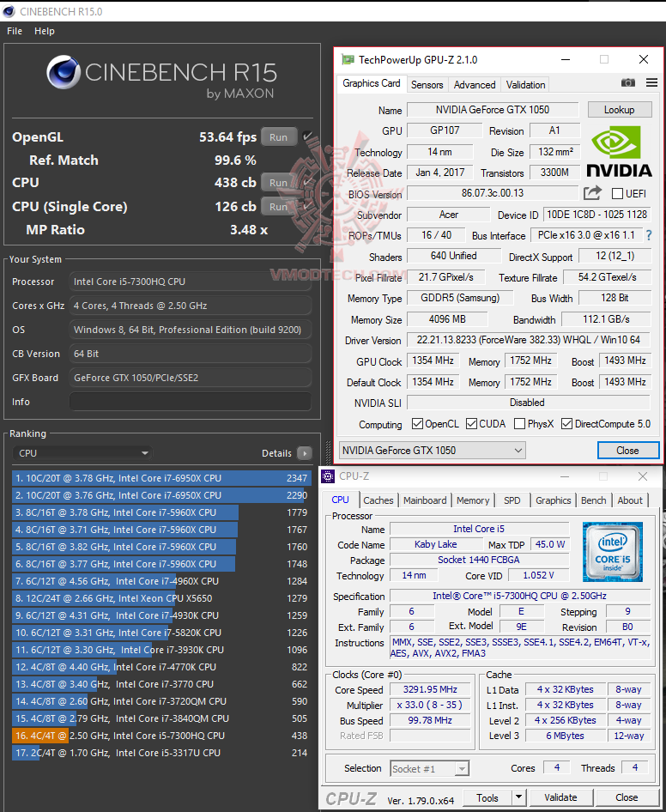Click the GPU-Z screenshot camera icon
The height and width of the screenshot is (812, 666).
[x=627, y=83]
